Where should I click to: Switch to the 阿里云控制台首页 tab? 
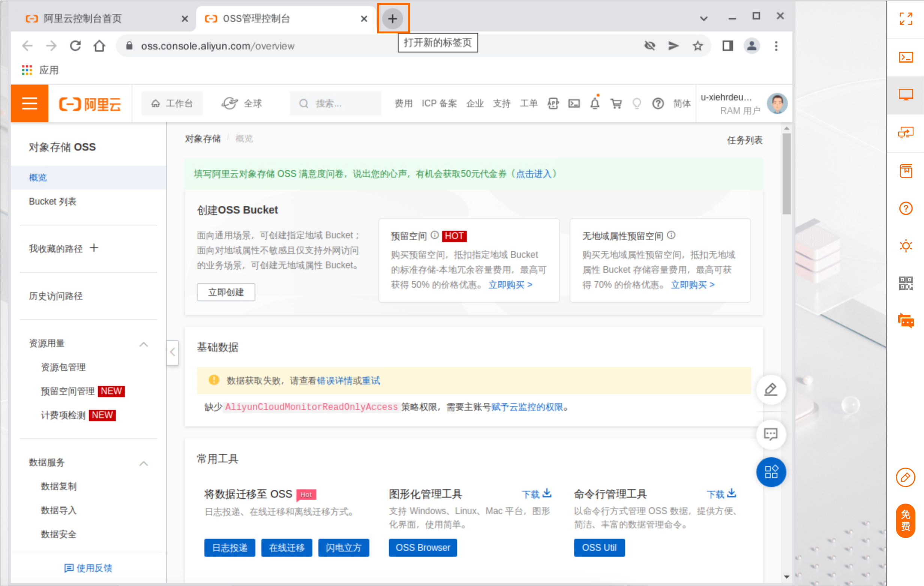82,19
